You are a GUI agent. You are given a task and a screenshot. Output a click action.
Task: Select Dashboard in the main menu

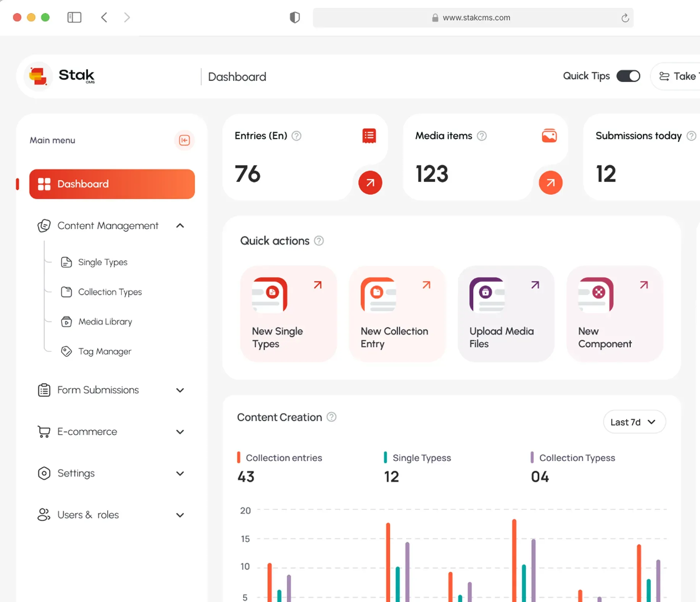tap(112, 184)
